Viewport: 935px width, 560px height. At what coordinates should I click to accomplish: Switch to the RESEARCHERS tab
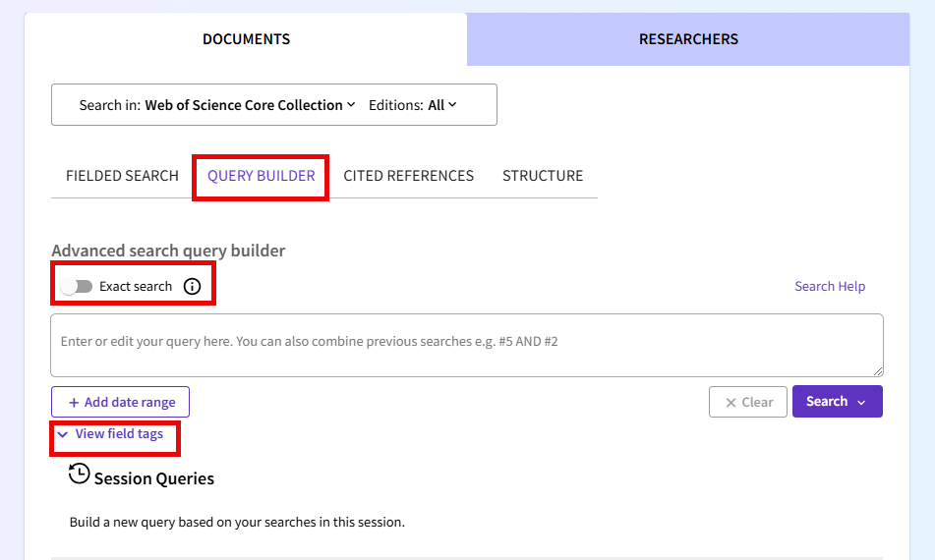[688, 39]
